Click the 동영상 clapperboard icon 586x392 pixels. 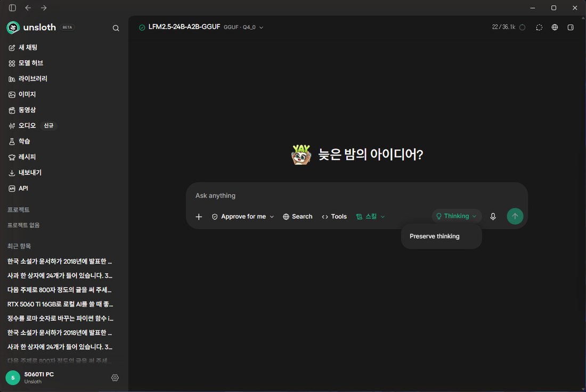click(x=12, y=110)
